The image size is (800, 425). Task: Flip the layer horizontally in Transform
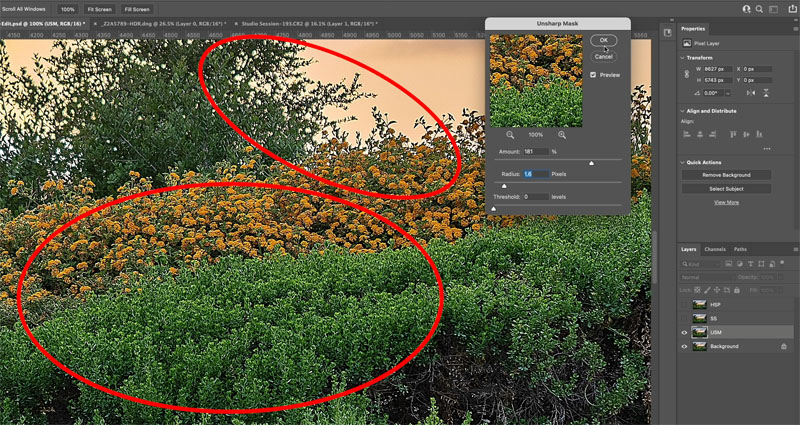(x=751, y=93)
